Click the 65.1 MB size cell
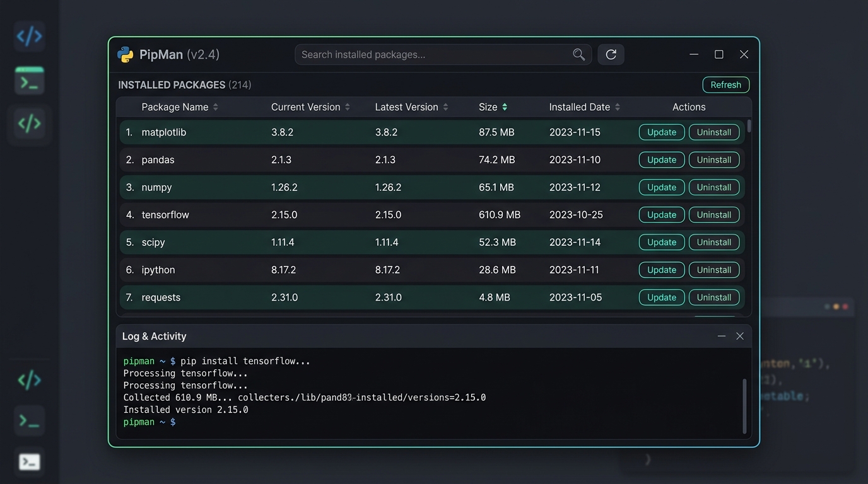 pos(496,187)
